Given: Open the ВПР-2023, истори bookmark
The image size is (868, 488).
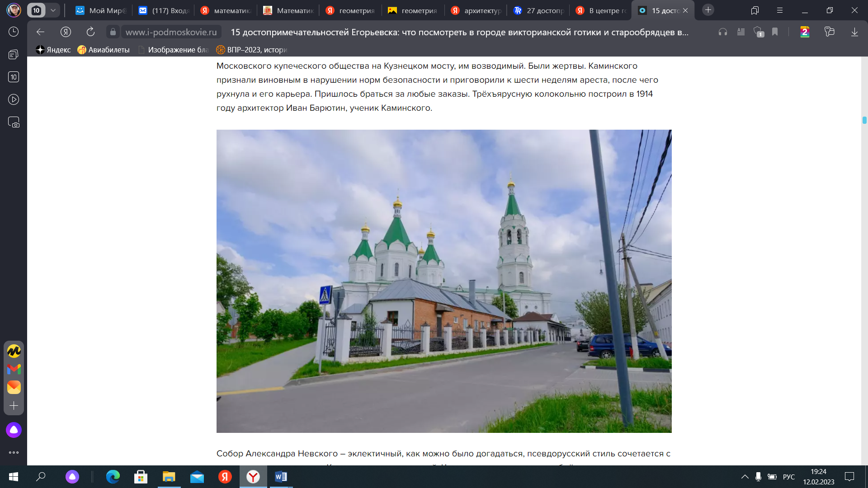Looking at the screenshot, I should tap(252, 50).
